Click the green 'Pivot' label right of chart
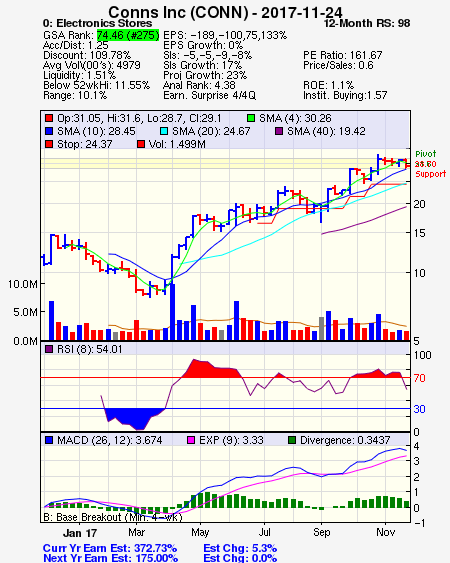This screenshot has height=563, width=450. tap(426, 154)
